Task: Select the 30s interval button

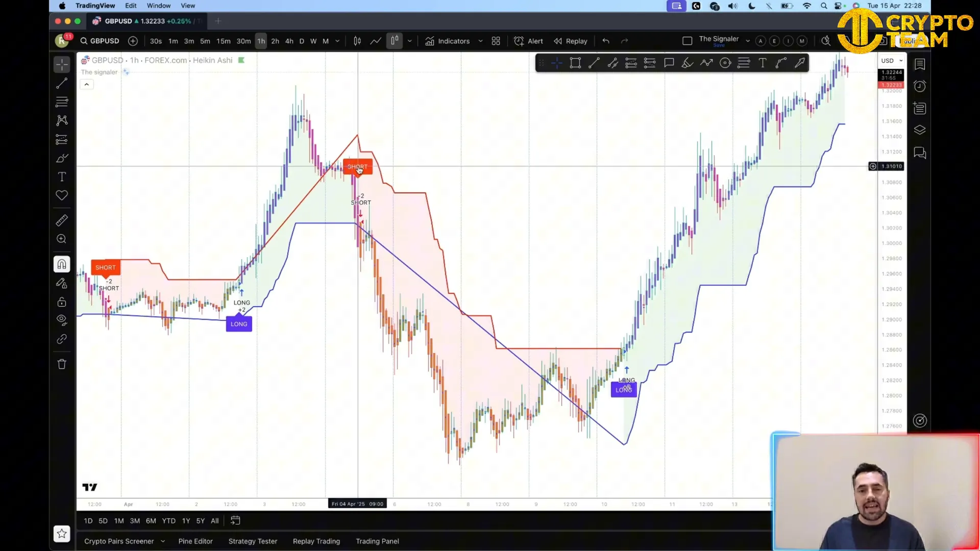Action: click(156, 41)
